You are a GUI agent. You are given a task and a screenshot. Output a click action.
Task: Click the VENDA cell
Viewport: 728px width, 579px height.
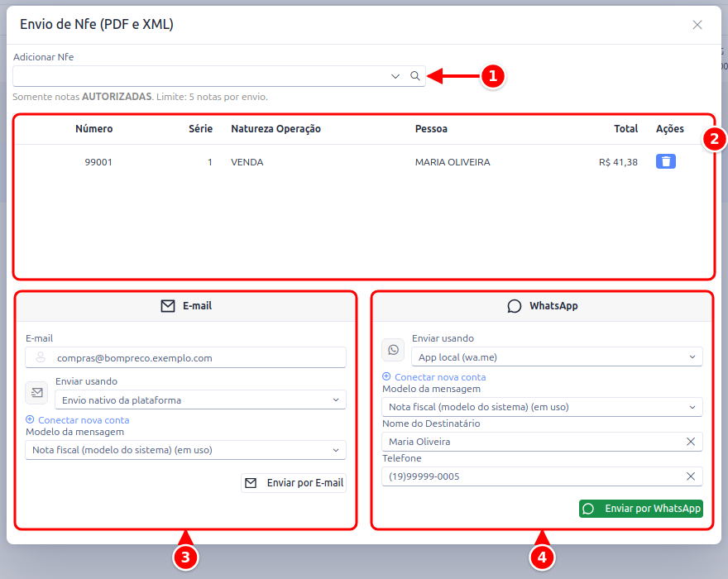(x=247, y=162)
